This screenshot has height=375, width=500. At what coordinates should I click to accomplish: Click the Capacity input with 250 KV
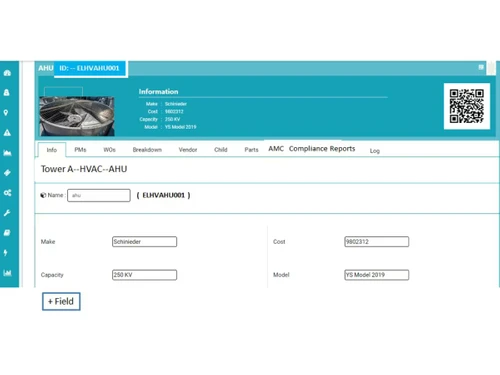tap(144, 275)
